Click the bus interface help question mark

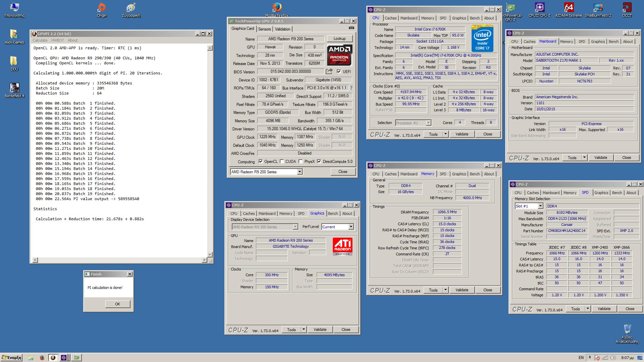[351, 88]
